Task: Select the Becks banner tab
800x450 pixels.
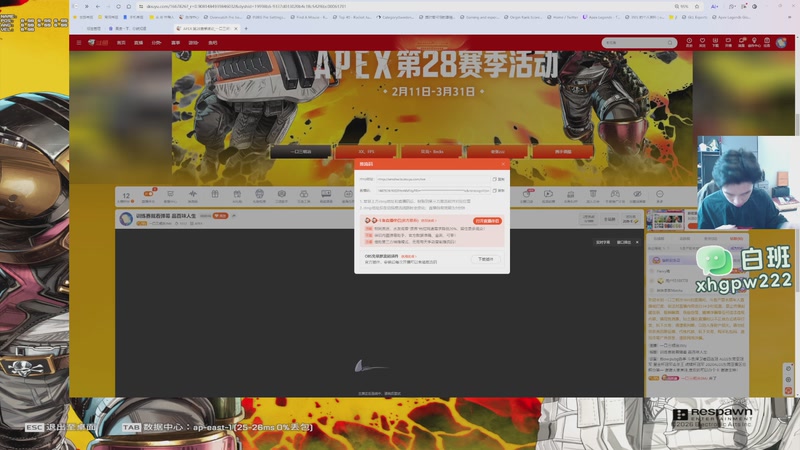Action: (x=432, y=152)
